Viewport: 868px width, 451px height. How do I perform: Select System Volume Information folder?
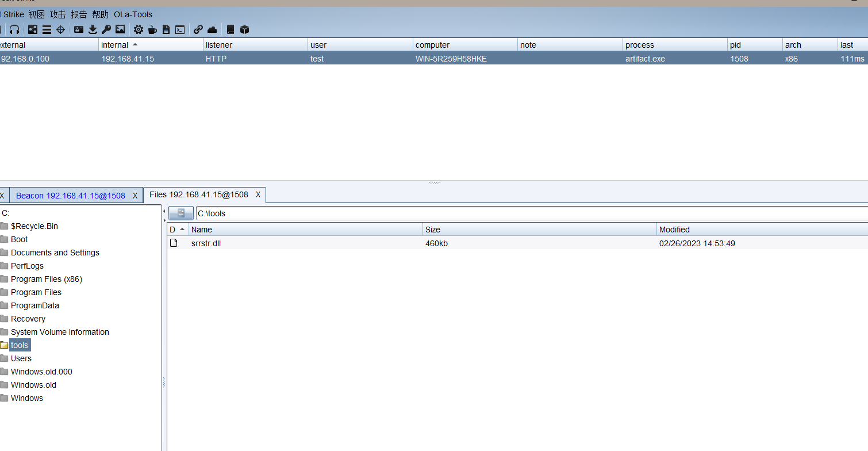60,332
